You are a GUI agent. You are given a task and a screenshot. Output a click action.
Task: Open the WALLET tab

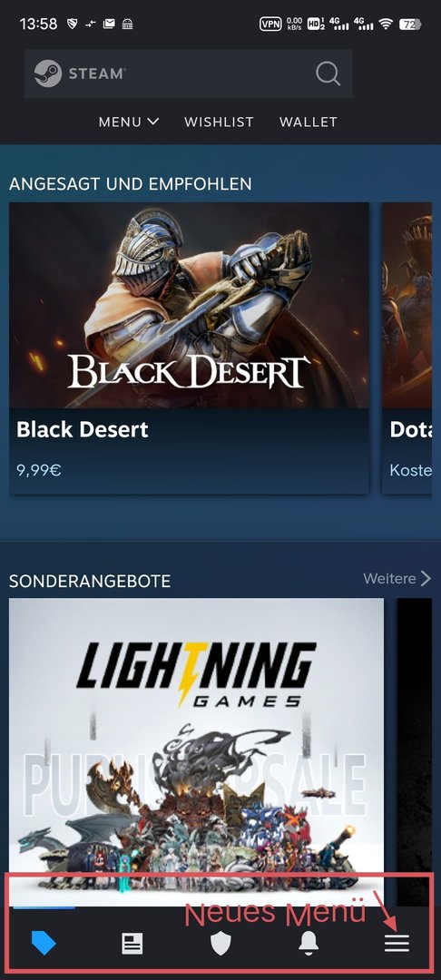click(309, 122)
